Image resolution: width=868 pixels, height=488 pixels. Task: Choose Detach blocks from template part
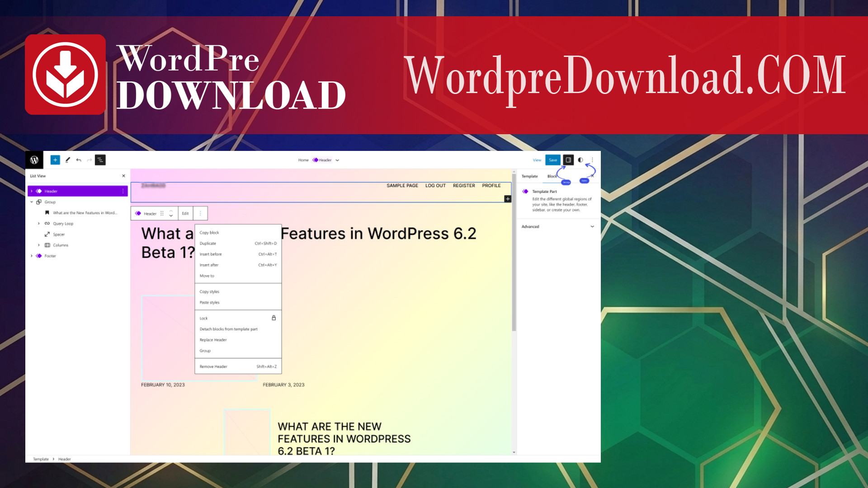(x=238, y=329)
